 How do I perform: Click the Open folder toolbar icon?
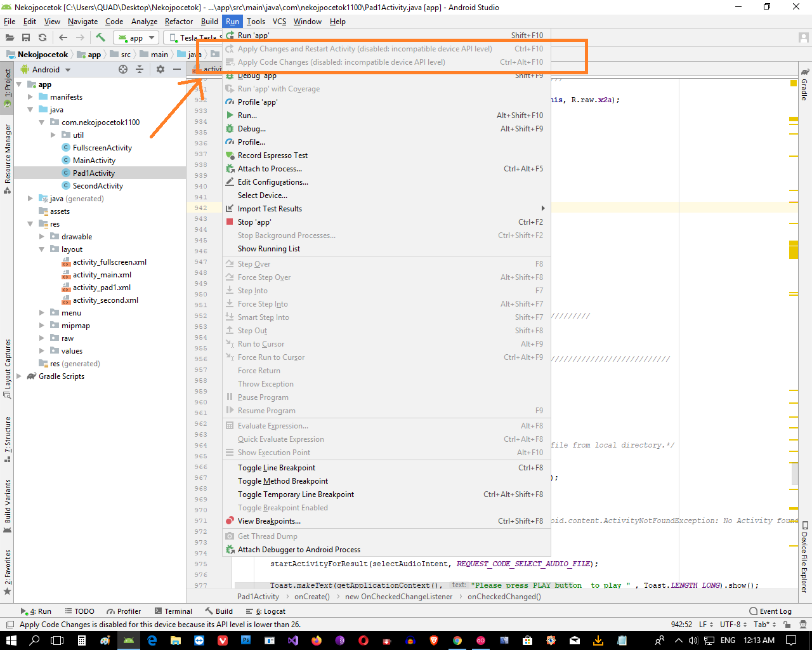[10, 37]
